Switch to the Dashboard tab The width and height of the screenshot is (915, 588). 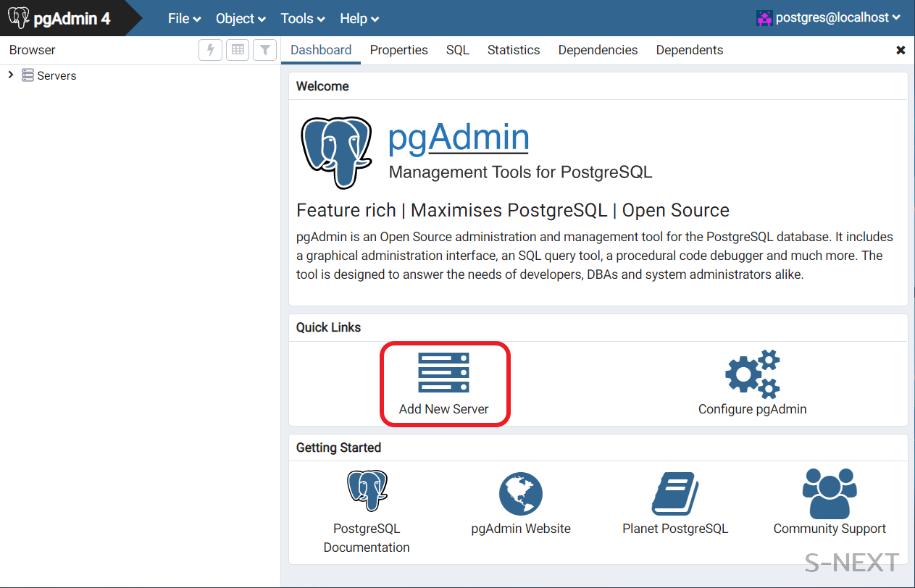point(321,50)
